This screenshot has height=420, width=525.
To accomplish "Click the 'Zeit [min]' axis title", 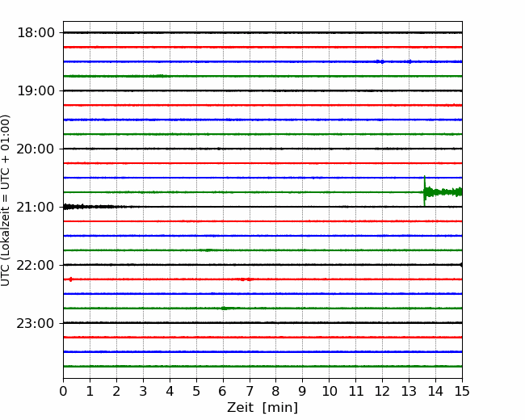I will (x=262, y=408).
